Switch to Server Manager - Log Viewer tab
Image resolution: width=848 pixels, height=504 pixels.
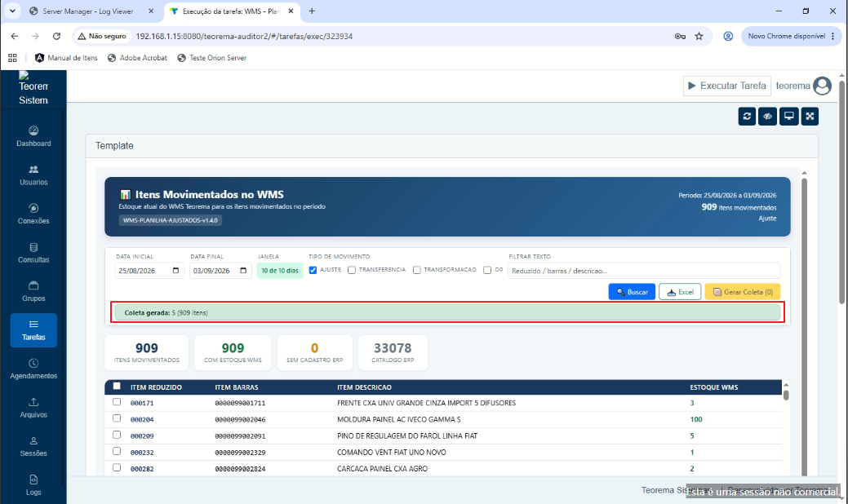coord(87,11)
